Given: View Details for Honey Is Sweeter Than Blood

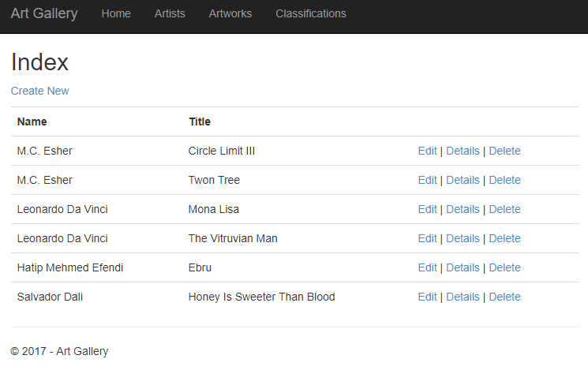Looking at the screenshot, I should [x=463, y=297].
